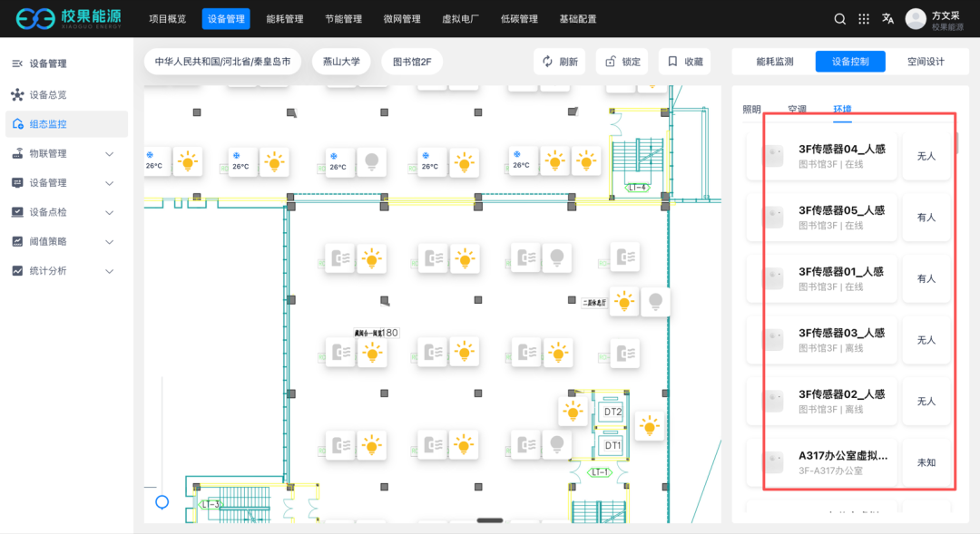Click the device list vertical scrollbar
This screenshot has width=980, height=534.
click(x=956, y=141)
